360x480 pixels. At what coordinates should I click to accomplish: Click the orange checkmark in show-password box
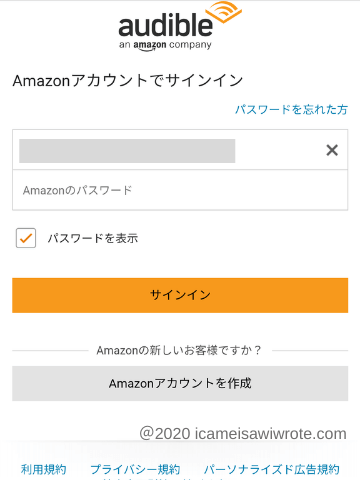tap(26, 238)
